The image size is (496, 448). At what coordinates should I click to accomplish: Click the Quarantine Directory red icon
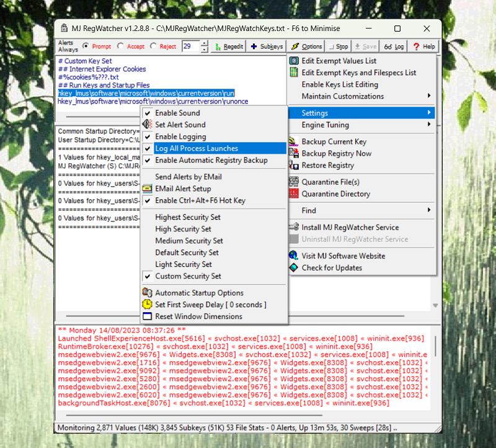(294, 194)
